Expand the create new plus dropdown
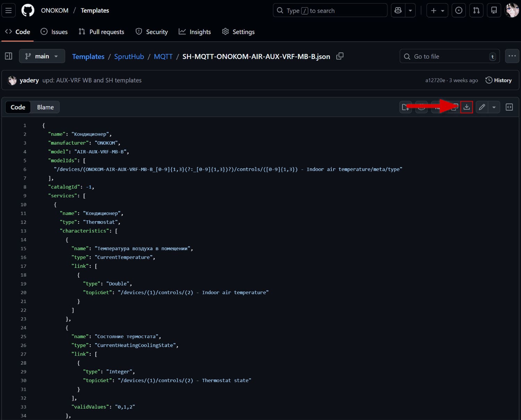This screenshot has width=521, height=420. tap(437, 10)
